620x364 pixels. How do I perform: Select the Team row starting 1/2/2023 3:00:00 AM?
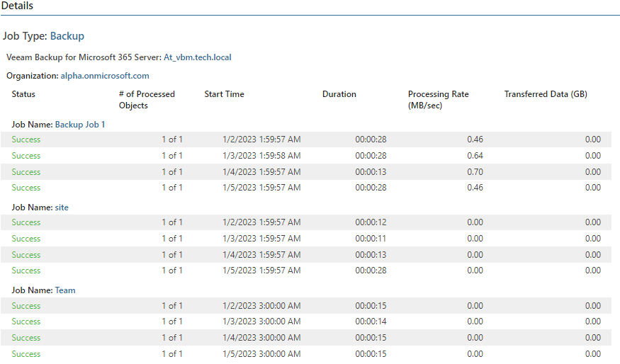click(x=306, y=306)
